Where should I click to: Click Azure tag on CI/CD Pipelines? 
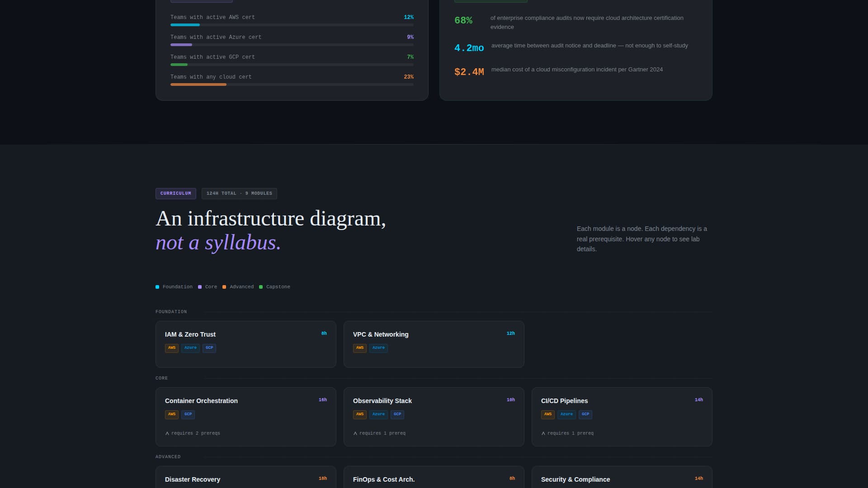point(566,414)
